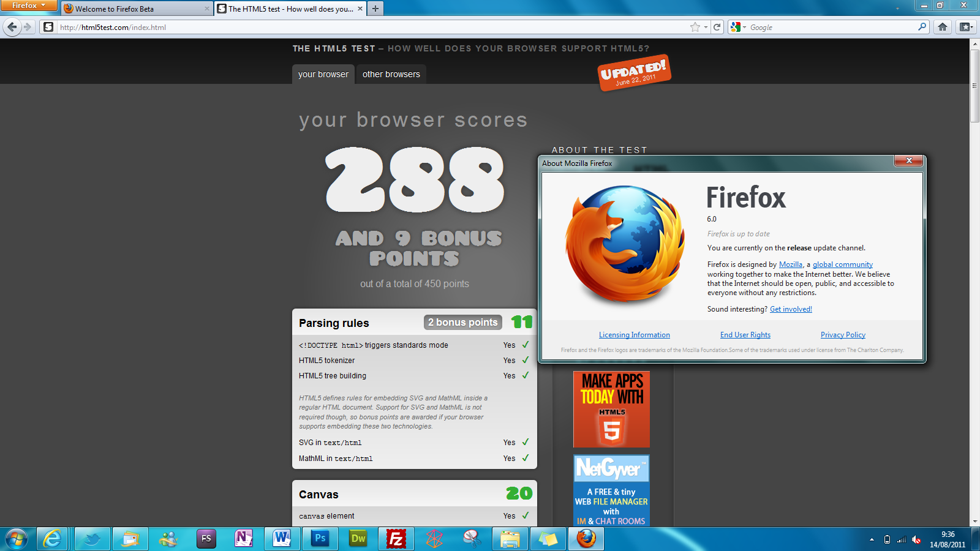Open Licensing Information link
This screenshot has height=551, width=980.
pyautogui.click(x=635, y=335)
